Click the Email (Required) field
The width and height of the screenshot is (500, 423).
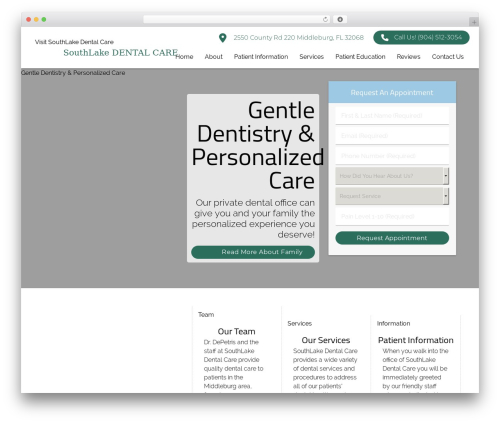coord(392,136)
